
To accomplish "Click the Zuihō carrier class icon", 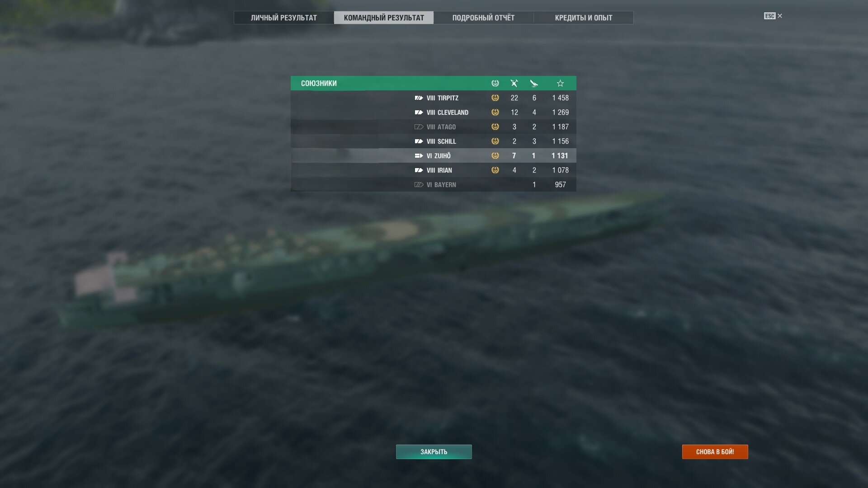I will click(x=419, y=156).
